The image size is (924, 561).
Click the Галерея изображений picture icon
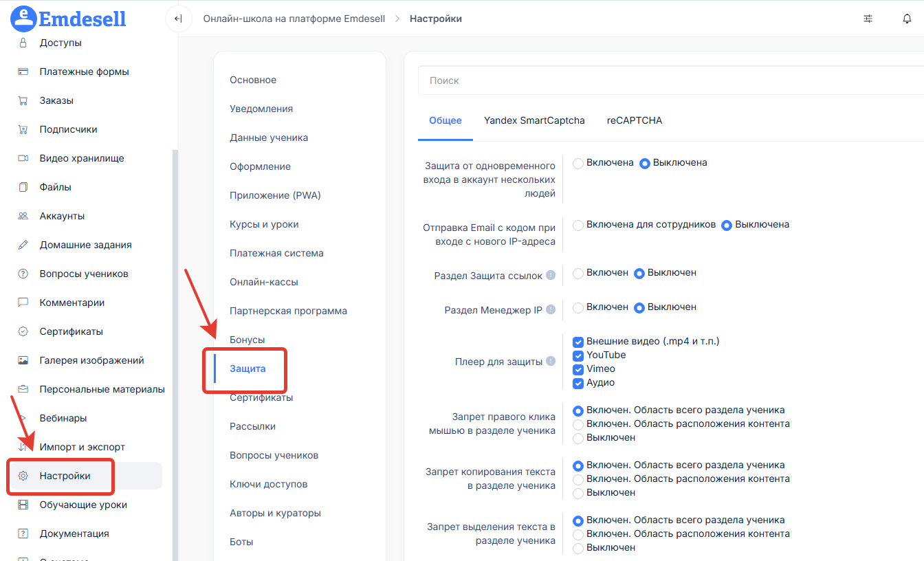coord(23,360)
